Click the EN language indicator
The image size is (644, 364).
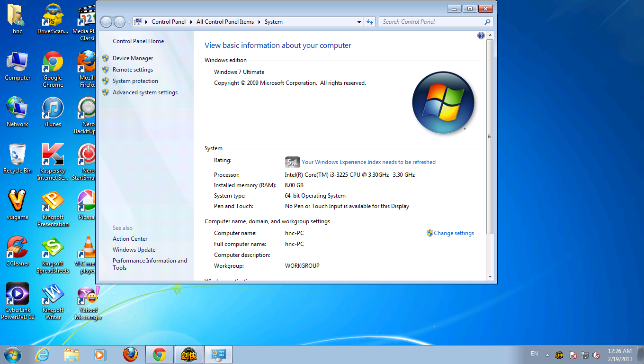(x=534, y=354)
